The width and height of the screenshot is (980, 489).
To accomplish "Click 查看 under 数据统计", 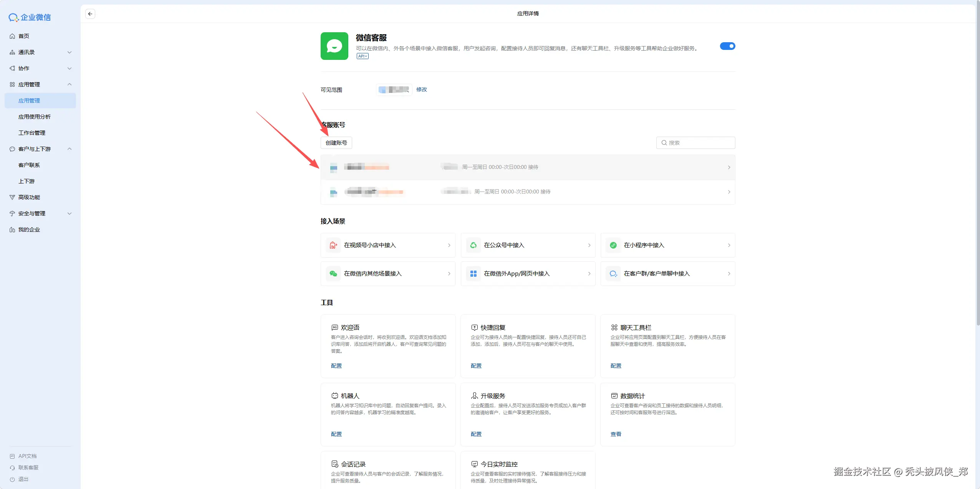I will (616, 434).
